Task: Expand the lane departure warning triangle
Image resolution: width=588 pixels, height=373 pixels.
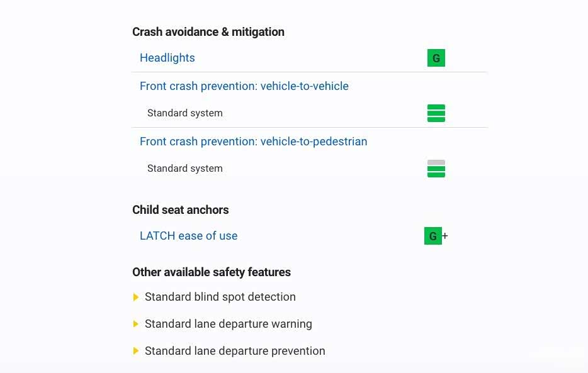Action: 136,324
